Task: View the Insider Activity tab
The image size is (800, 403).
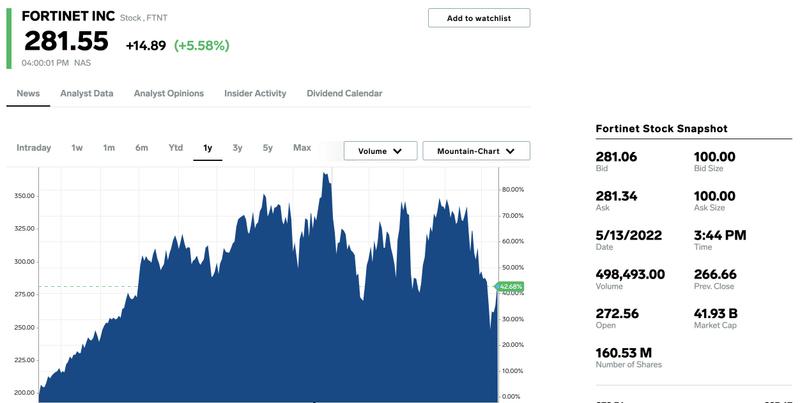Action: 255,93
